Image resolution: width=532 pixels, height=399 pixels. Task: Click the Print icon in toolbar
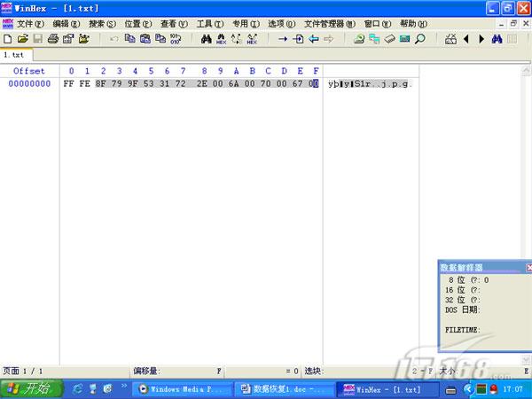click(52, 39)
